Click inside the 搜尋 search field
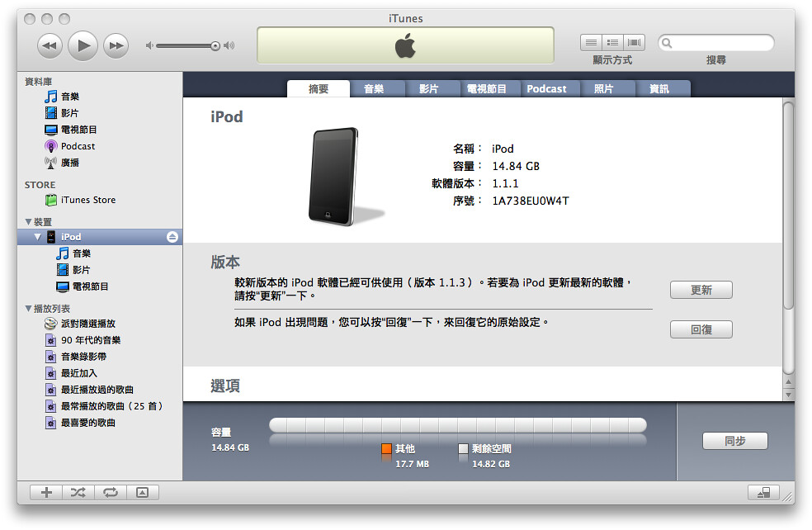Screen dimensions: 812x530 point(718,42)
